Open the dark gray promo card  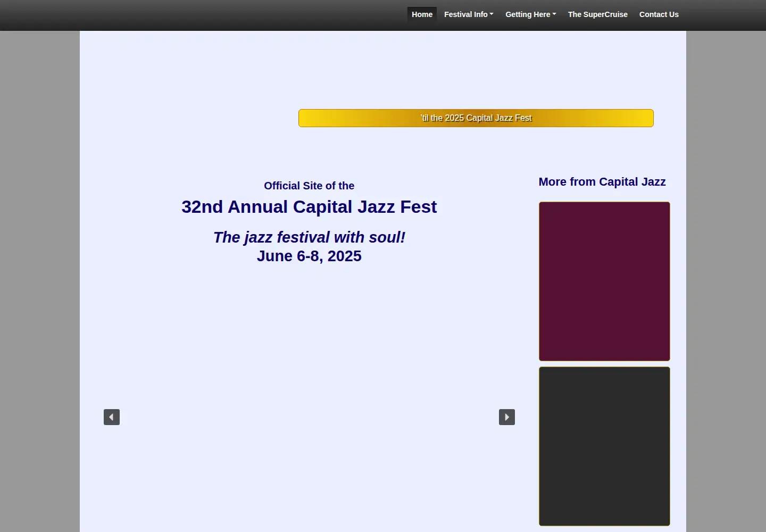click(604, 446)
